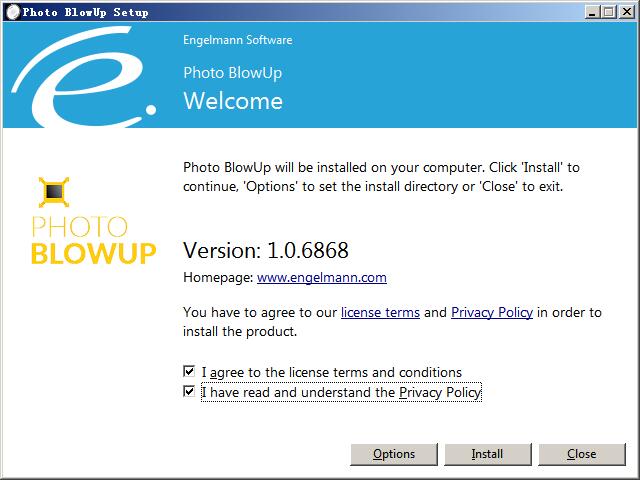Screen dimensions: 640x480
Task: Check the license terms agreement checkbox
Action: coord(189,371)
